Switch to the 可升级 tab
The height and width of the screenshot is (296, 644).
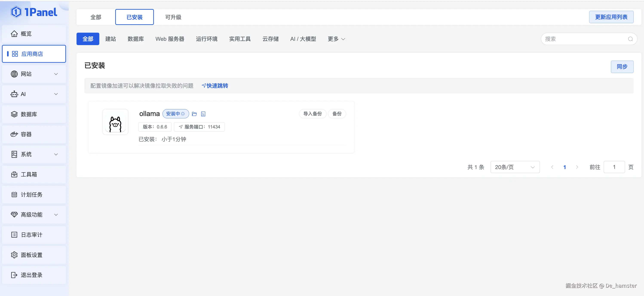173,17
